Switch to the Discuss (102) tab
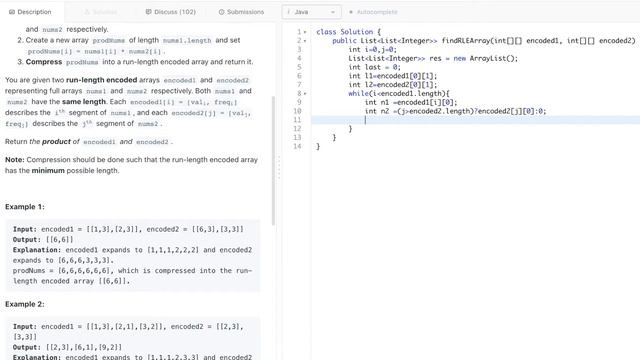640x360 pixels. 171,12
